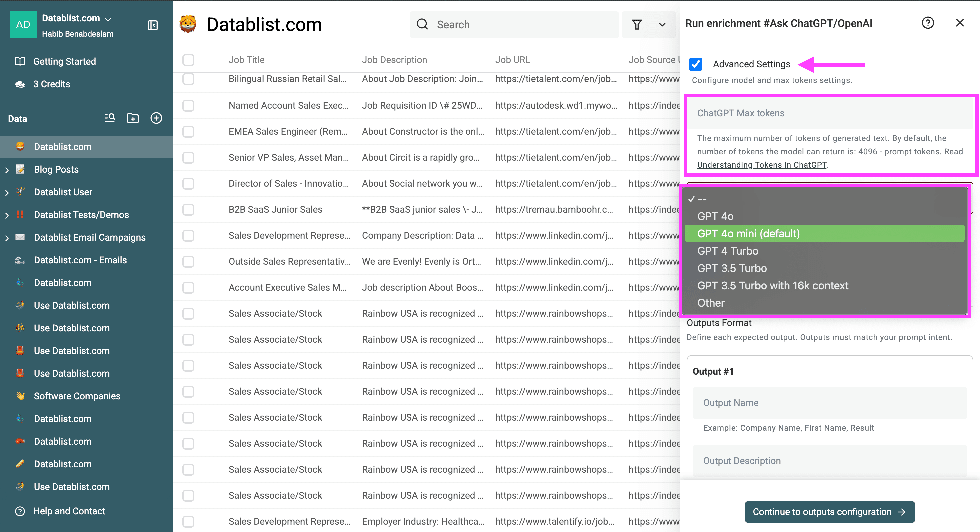Select GPT 4o mini (default) option
This screenshot has width=980, height=532.
click(824, 234)
